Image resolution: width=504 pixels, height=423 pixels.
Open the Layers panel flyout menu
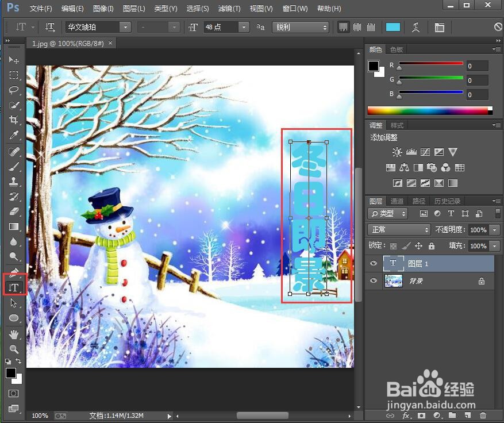tap(497, 201)
